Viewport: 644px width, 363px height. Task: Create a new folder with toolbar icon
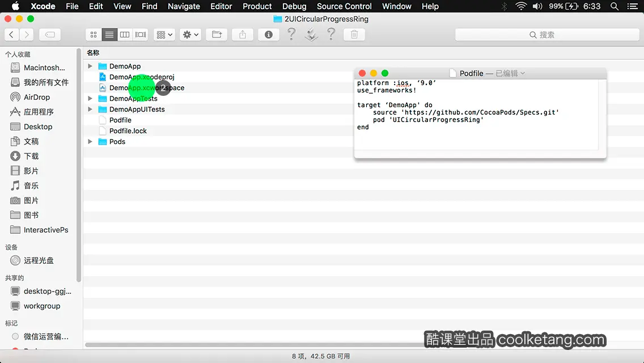[217, 35]
